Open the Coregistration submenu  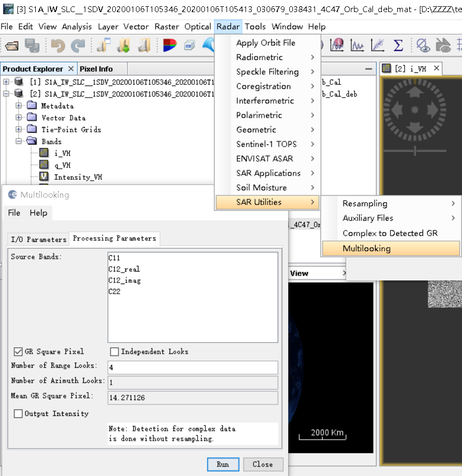point(268,86)
